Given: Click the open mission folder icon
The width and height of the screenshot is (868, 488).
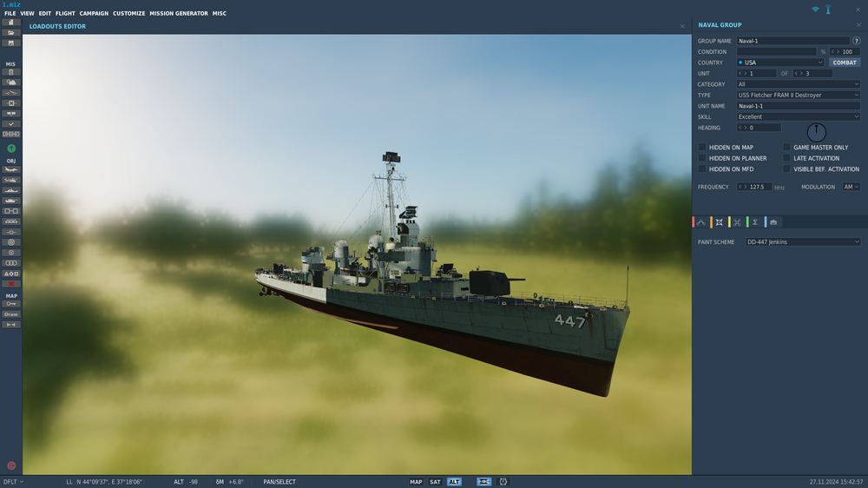Looking at the screenshot, I should [x=10, y=33].
